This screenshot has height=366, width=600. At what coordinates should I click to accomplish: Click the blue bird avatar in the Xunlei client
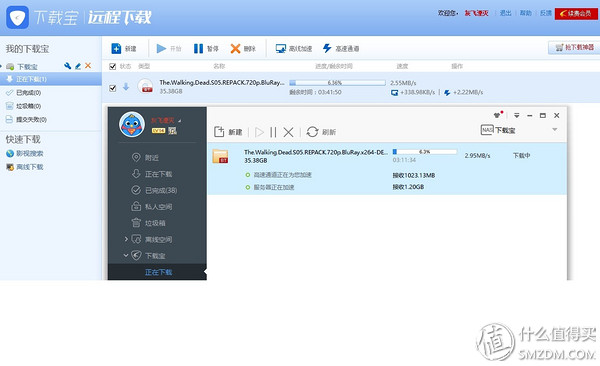(x=132, y=124)
